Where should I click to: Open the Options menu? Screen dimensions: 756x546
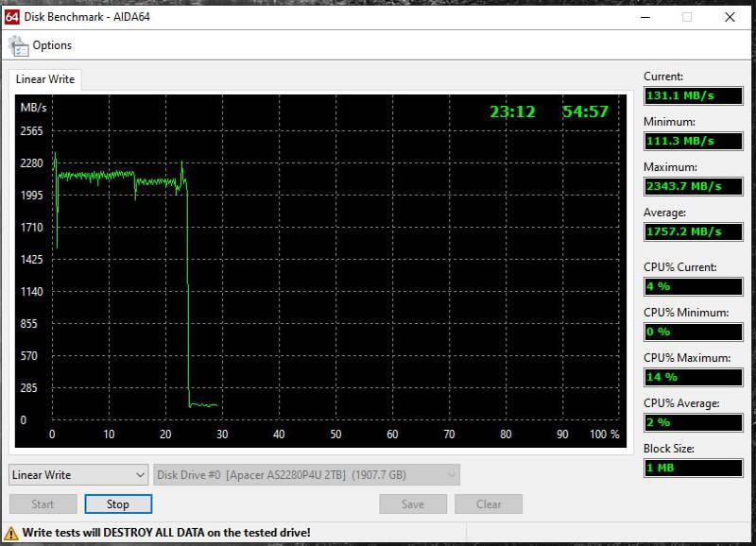tap(52, 45)
